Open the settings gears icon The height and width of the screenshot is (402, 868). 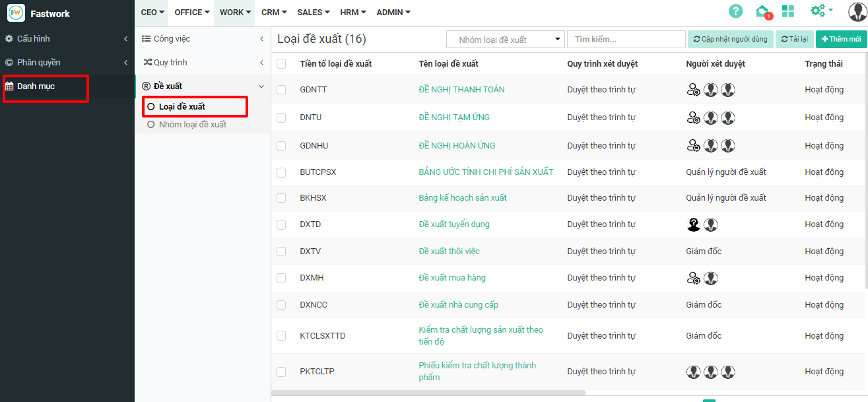(x=820, y=11)
